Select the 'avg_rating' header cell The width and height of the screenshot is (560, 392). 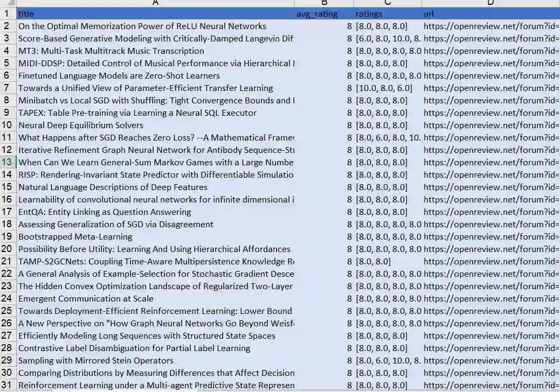click(324, 13)
